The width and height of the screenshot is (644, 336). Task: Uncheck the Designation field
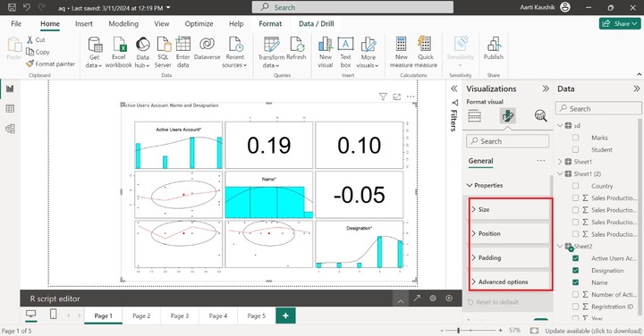point(575,271)
